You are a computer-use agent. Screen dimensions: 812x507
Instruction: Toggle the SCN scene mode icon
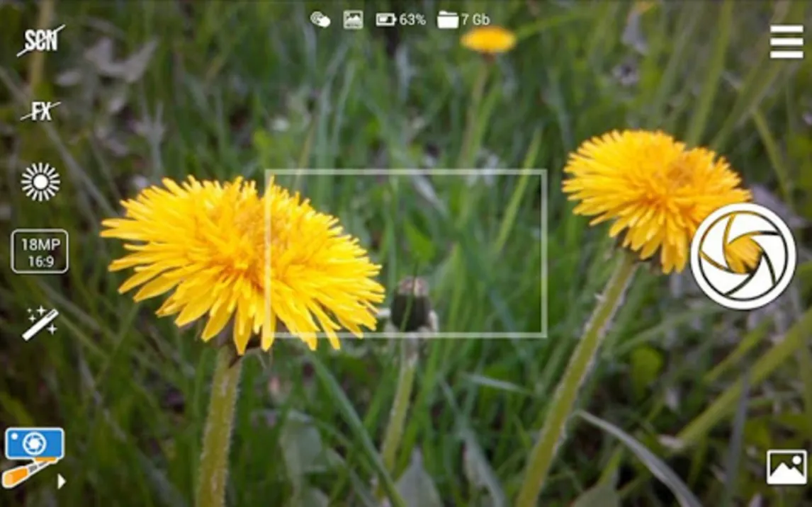click(x=40, y=40)
